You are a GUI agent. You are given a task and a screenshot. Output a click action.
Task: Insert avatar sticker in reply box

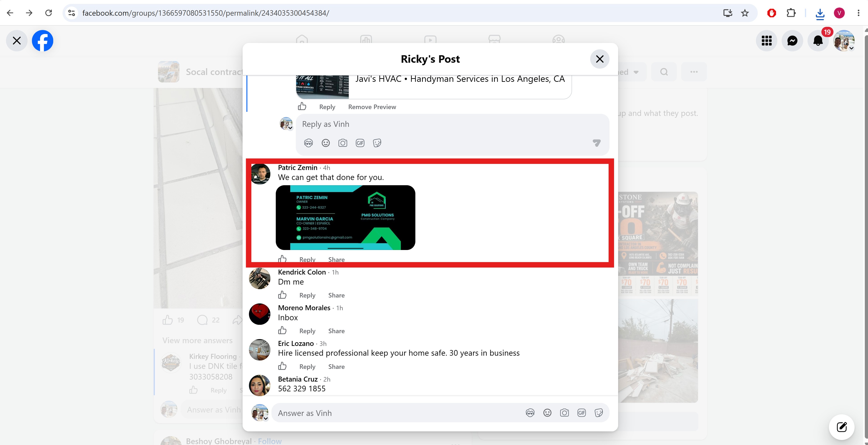(x=308, y=143)
